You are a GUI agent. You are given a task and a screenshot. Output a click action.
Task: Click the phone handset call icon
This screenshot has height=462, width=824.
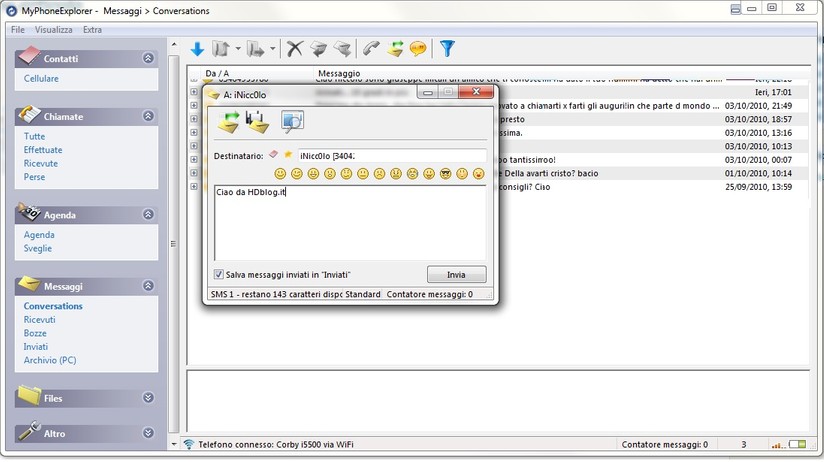point(371,48)
